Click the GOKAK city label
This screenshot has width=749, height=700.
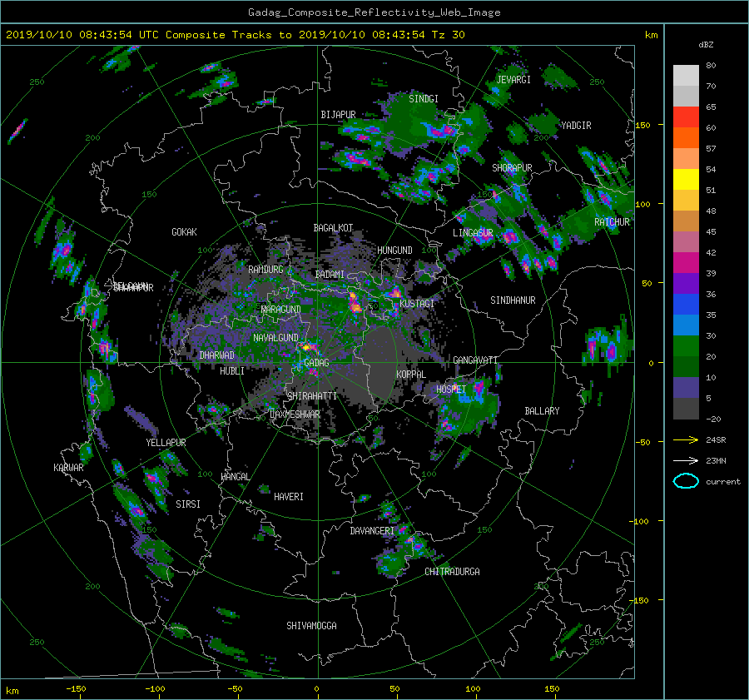184,232
